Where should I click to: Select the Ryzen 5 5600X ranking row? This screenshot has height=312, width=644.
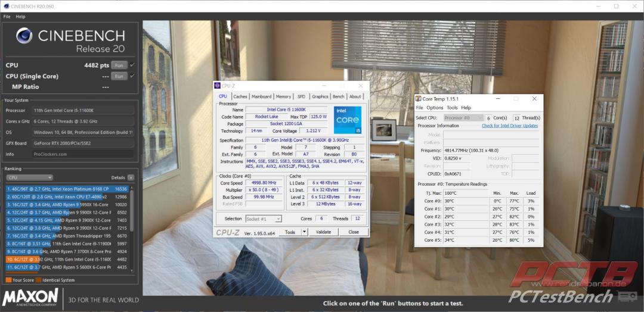[67, 267]
